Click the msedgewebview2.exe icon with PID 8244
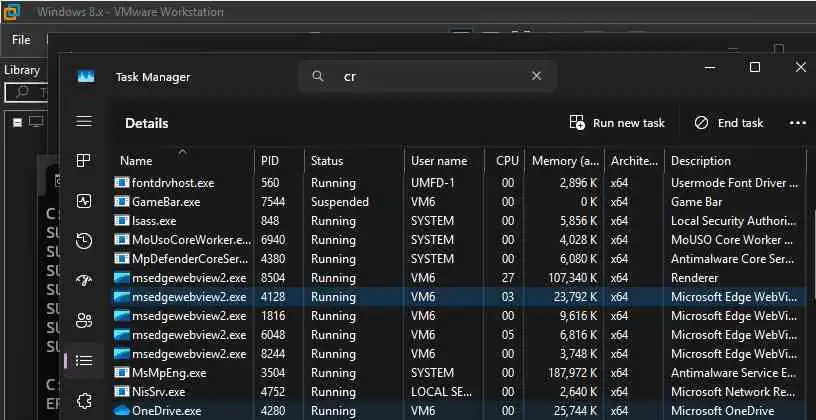The image size is (816, 420). 121,354
